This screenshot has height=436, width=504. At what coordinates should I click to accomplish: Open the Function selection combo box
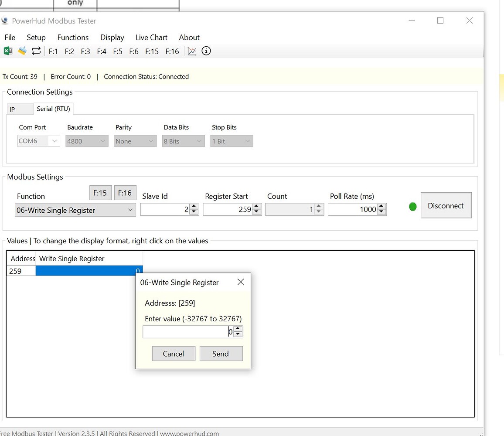pyautogui.click(x=75, y=210)
